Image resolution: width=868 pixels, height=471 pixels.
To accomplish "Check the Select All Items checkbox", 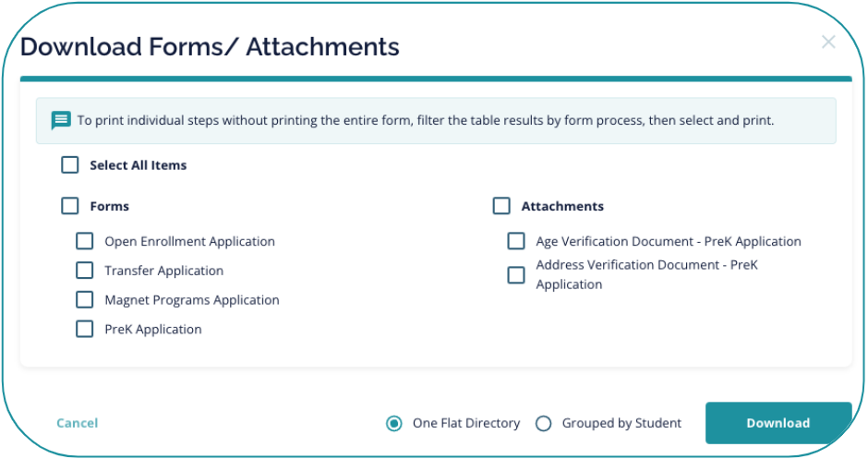I will (70, 165).
